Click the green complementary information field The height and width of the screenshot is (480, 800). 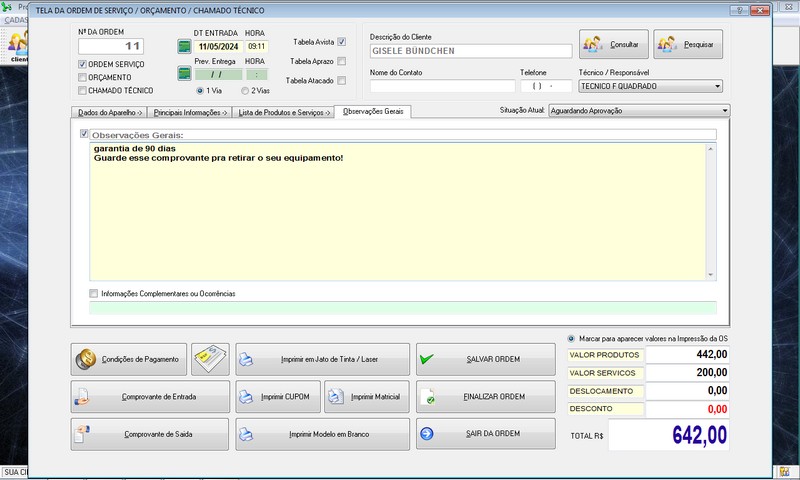click(403, 308)
